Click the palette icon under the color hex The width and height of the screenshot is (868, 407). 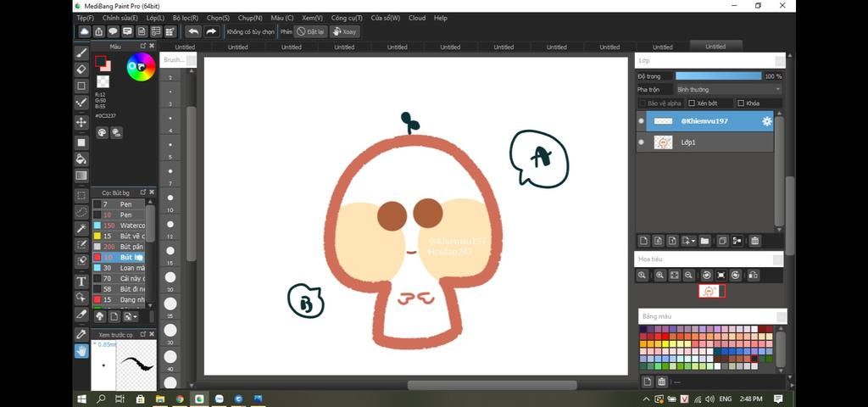[x=102, y=132]
